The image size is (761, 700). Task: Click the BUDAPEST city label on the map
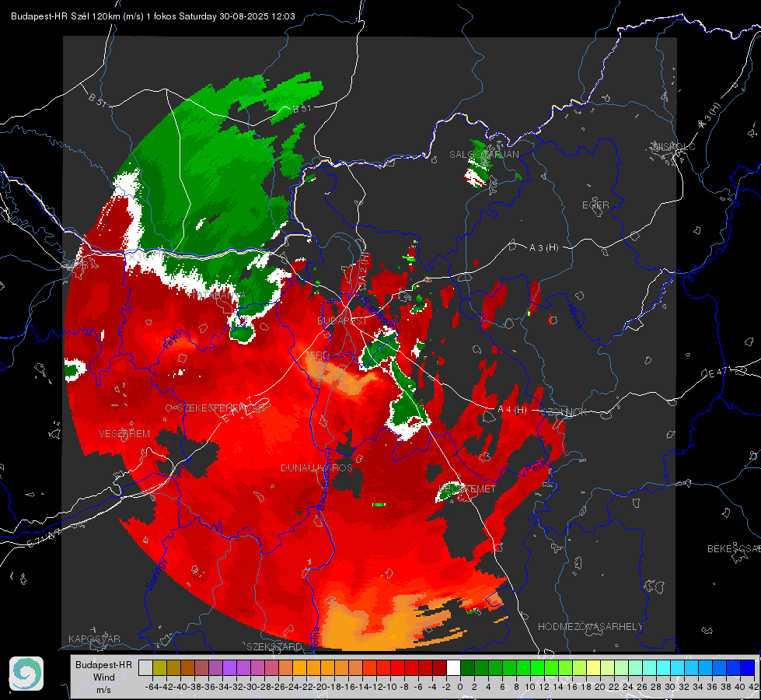[x=342, y=321]
